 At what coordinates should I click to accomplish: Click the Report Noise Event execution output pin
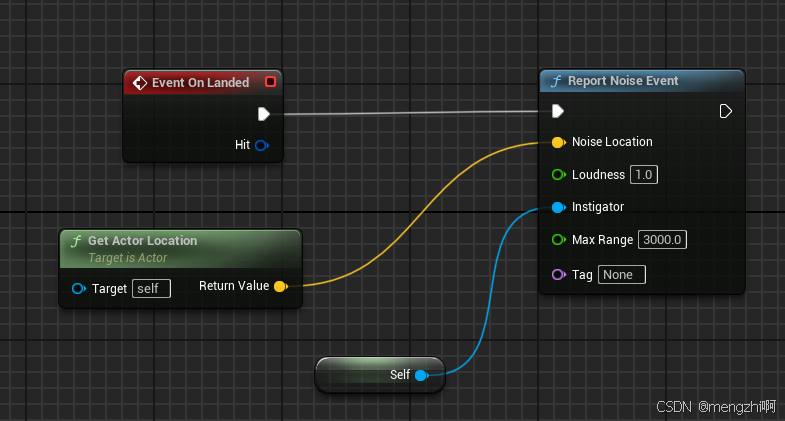tap(725, 111)
